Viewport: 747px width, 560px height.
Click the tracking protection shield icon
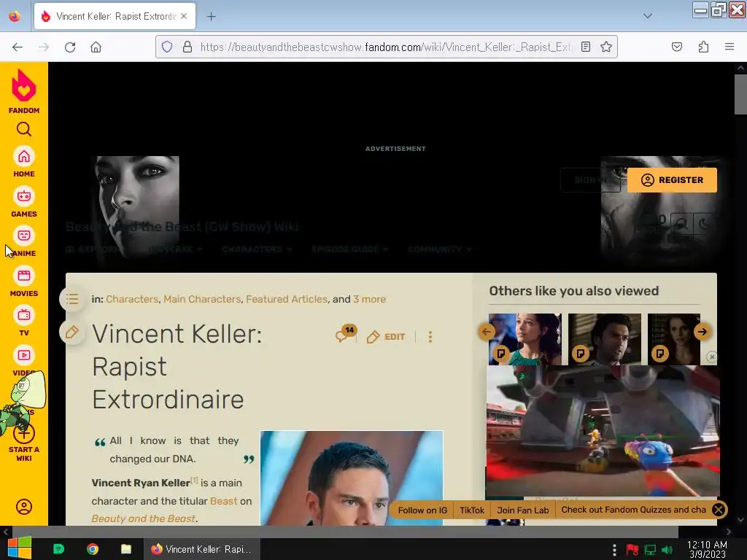[x=167, y=47]
